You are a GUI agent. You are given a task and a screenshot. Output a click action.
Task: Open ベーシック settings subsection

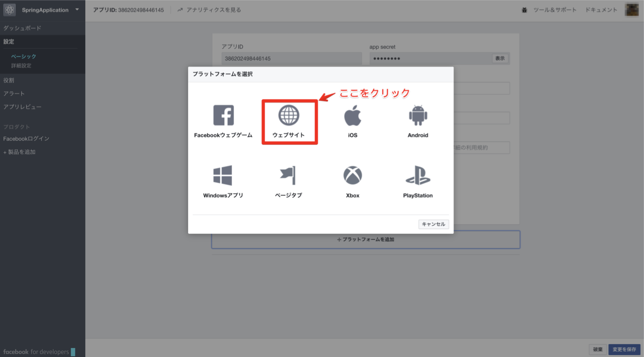23,57
